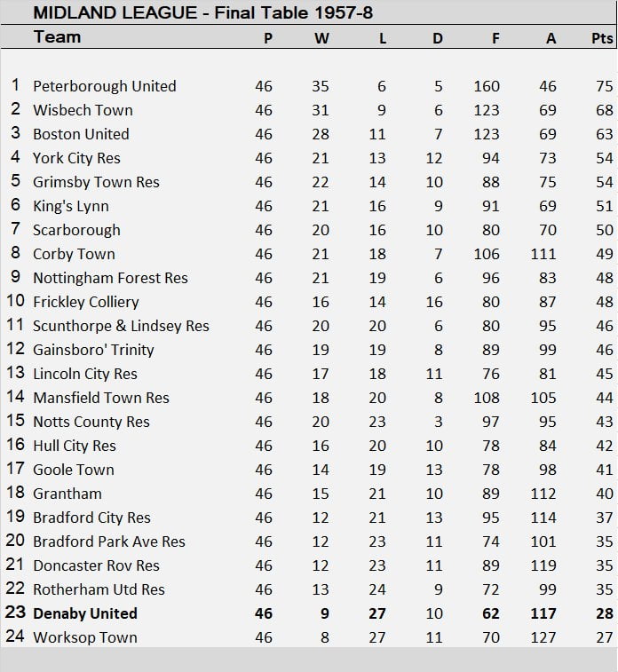The height and width of the screenshot is (672, 618).
Task: Select the Team column header
Action: 57,37
